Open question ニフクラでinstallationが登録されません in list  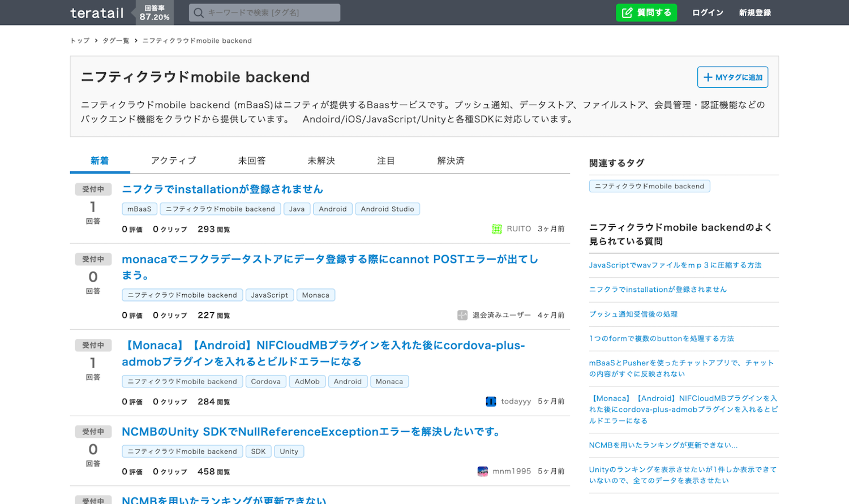tap(222, 189)
